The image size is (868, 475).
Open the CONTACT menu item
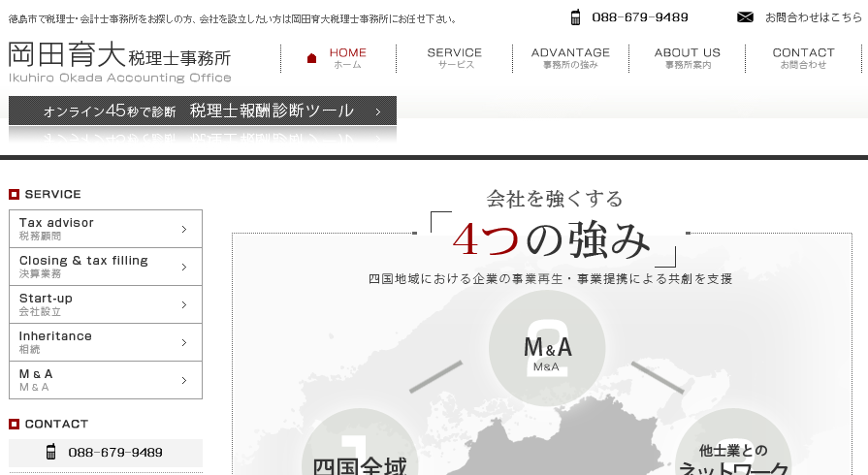803,58
